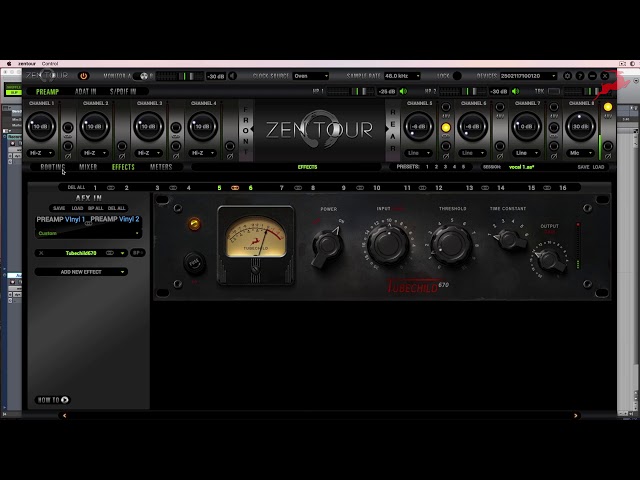Open Channel 3 Hi-Z input type dropdown
The image size is (640, 480).
coord(149,153)
